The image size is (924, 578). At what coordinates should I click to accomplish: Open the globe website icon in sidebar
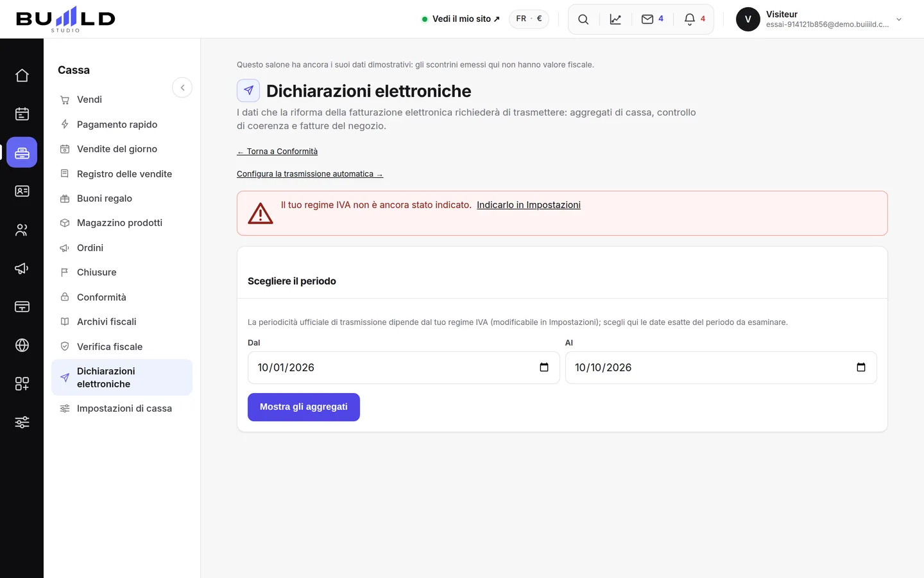tap(22, 346)
